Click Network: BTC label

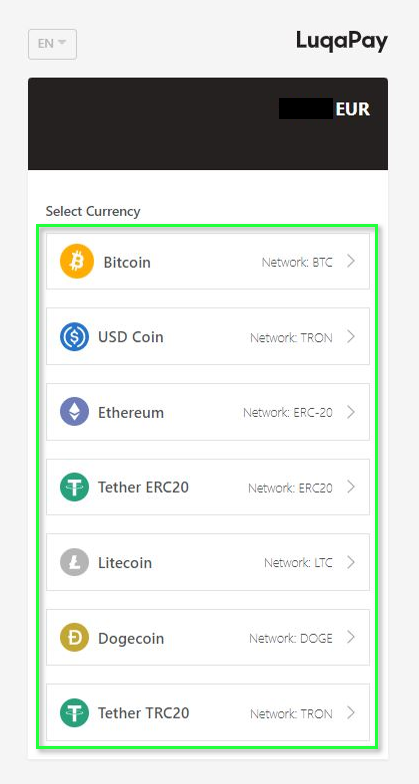click(x=297, y=262)
